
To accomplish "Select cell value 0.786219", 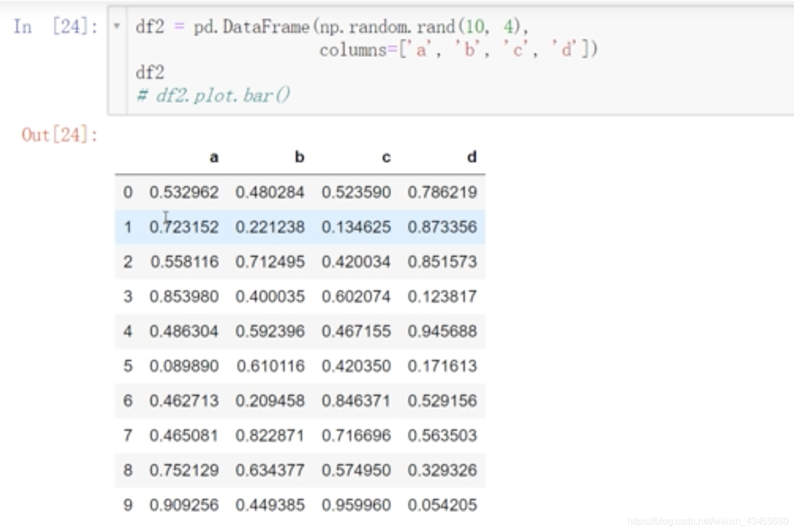I will [442, 192].
